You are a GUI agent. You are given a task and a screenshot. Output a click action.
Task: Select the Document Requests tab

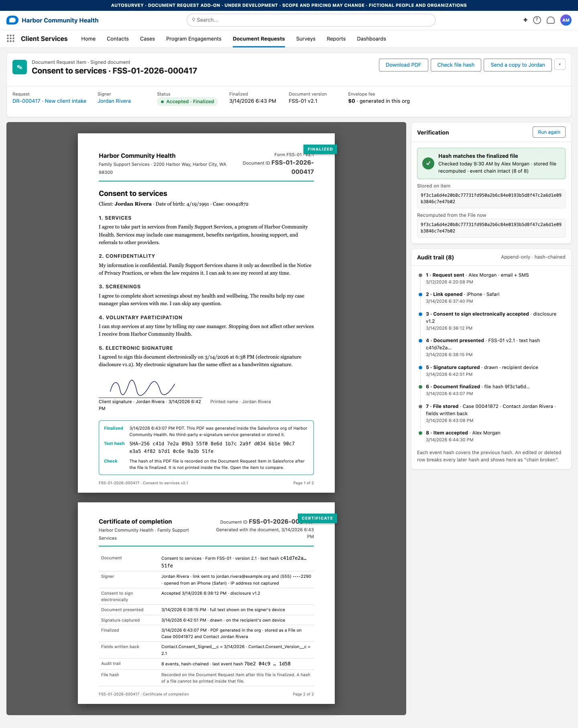[259, 39]
